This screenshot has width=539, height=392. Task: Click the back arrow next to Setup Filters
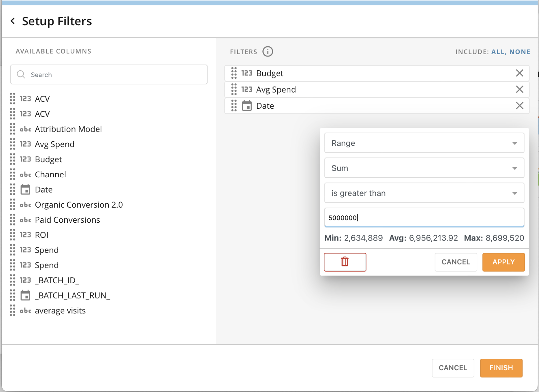point(12,21)
